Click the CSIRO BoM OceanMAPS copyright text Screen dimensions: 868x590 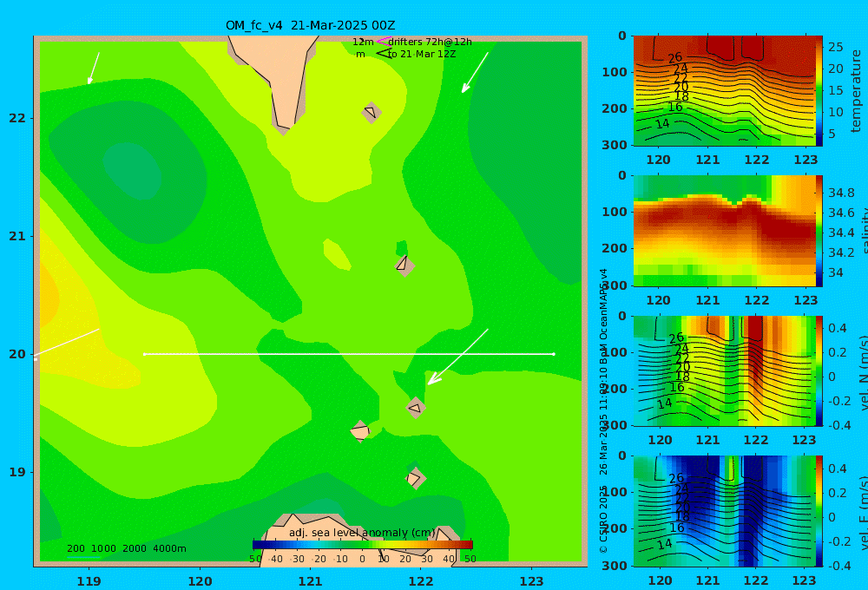(x=603, y=410)
